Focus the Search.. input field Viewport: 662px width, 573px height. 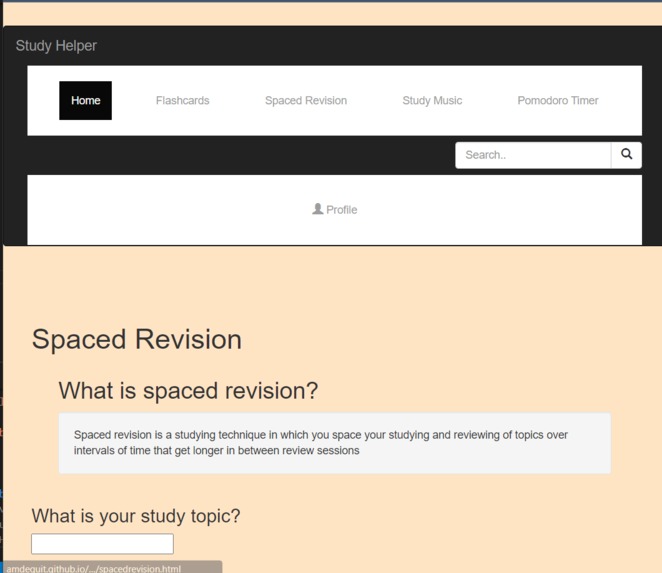tap(533, 155)
